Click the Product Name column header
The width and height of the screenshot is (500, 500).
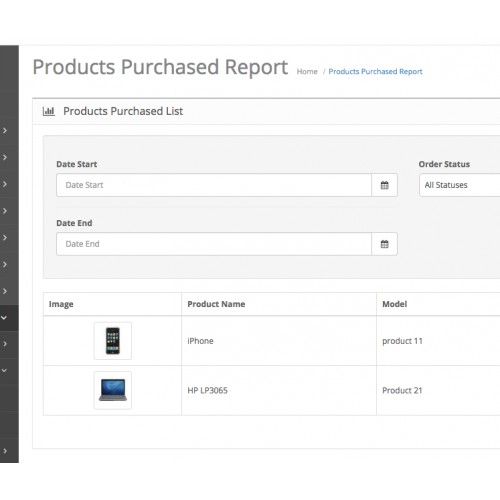coord(216,304)
